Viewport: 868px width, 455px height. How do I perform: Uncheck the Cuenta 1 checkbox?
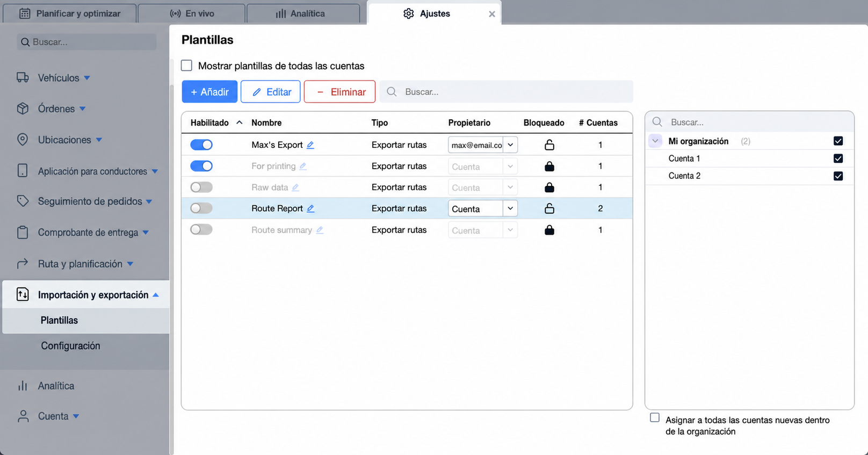(x=838, y=158)
